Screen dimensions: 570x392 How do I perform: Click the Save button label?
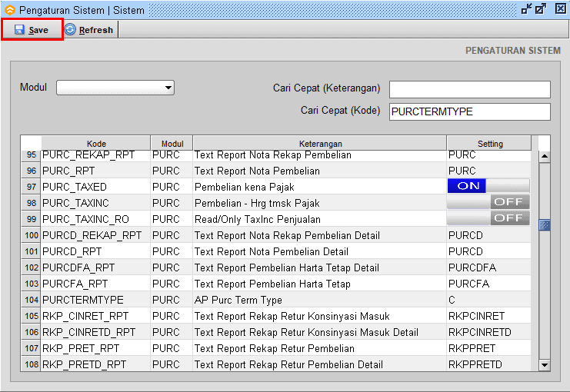coord(38,30)
